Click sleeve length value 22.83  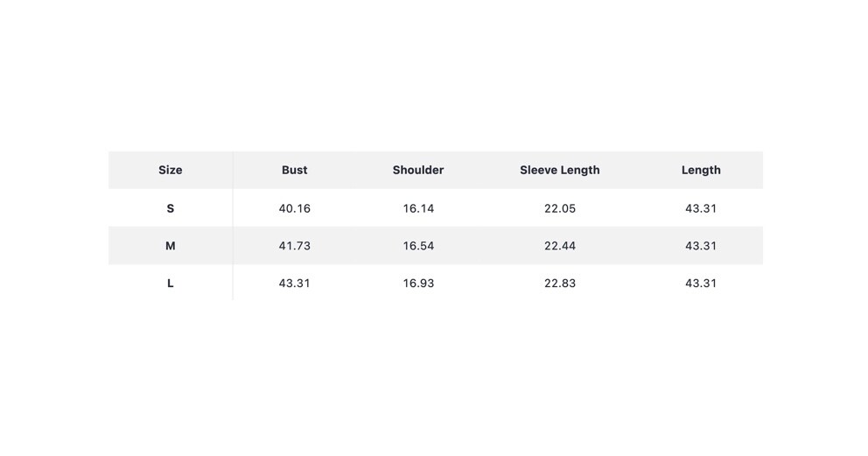pyautogui.click(x=560, y=284)
